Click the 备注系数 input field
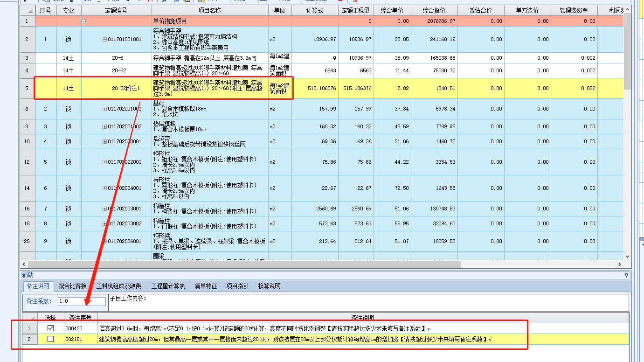The image size is (644, 362). 82,301
